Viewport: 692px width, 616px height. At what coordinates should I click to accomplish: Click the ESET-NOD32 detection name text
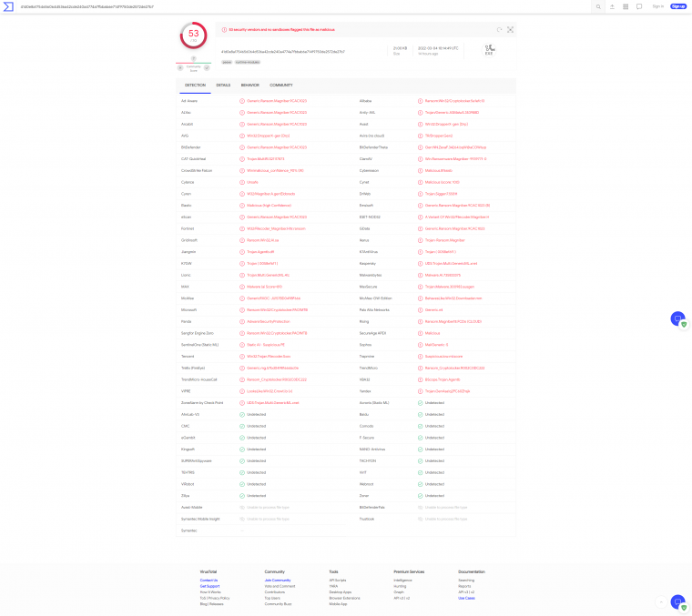tap(457, 217)
